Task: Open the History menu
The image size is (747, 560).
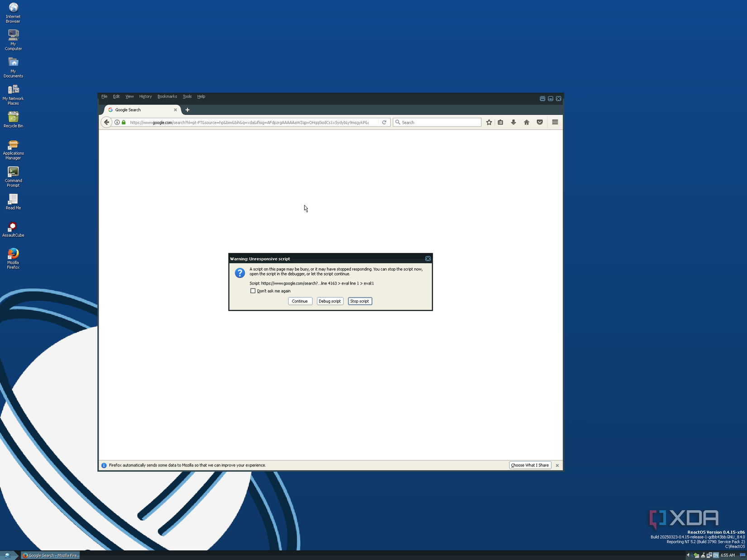Action: coord(145,96)
